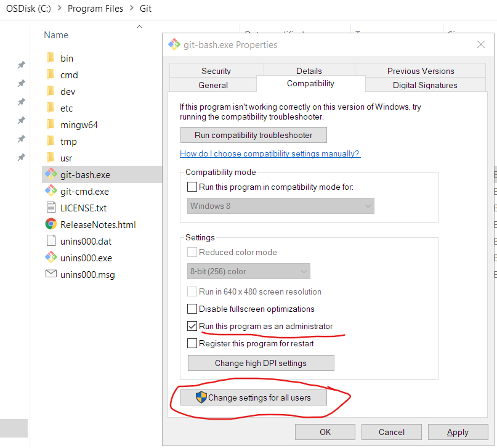497x448 pixels.
Task: Click Change settings for all users
Action: point(254,397)
